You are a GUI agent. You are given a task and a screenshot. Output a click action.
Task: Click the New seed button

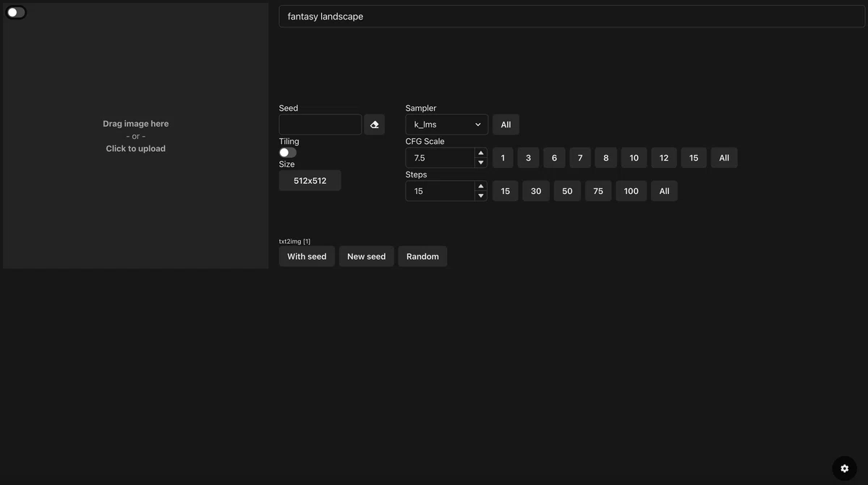click(367, 256)
